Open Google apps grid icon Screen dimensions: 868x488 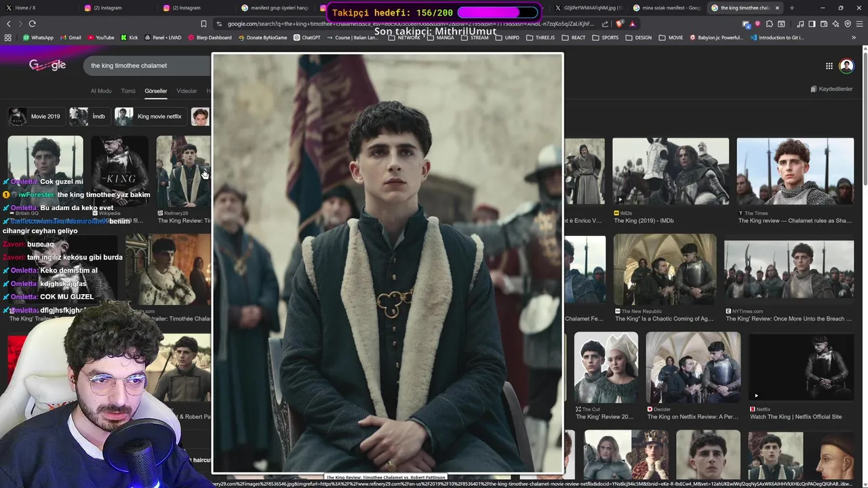coord(829,66)
